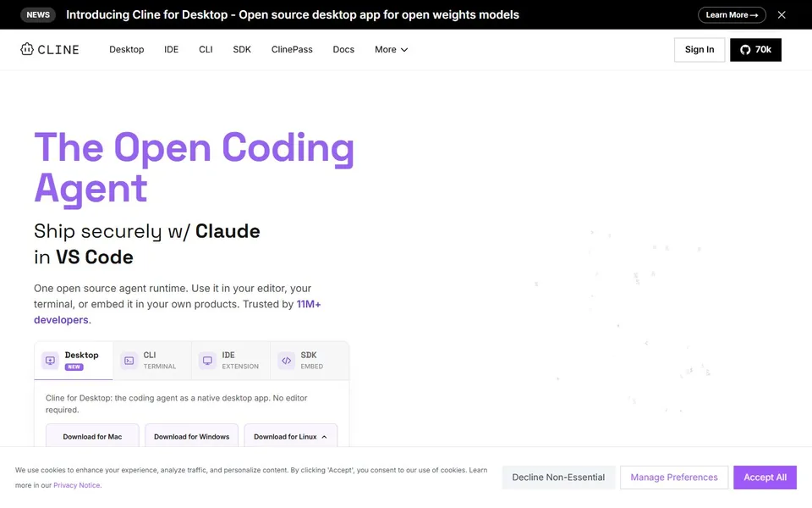Click the Desktop tab monitor icon

(x=50, y=361)
